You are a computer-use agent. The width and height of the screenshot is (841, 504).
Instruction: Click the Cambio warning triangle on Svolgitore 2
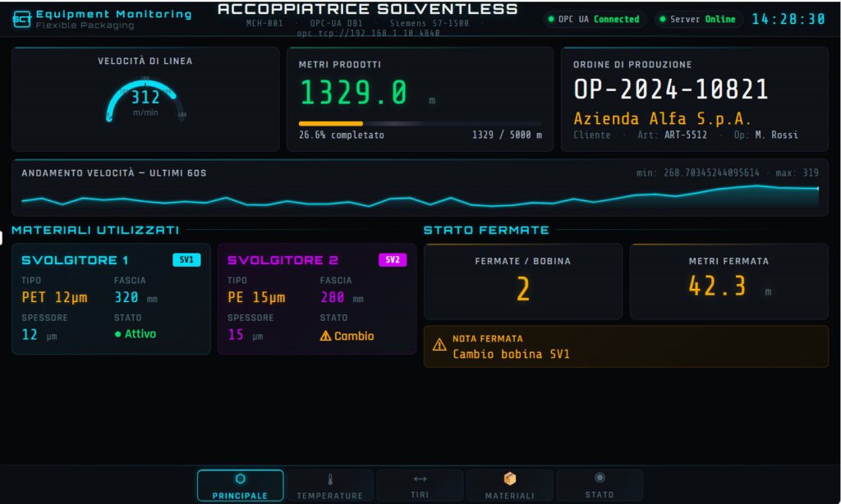point(325,336)
